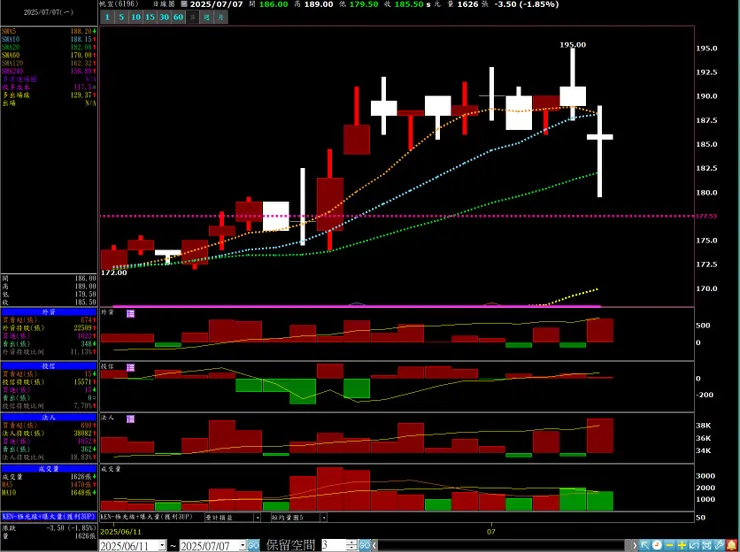Select the weekly (週) timeframe tab
This screenshot has width=740, height=552.
(x=207, y=17)
